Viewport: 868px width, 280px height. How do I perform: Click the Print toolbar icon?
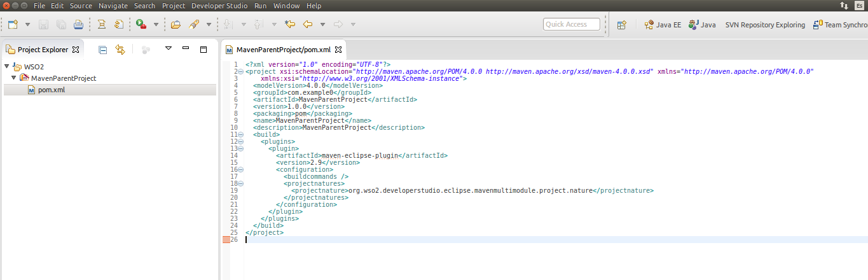coord(78,25)
